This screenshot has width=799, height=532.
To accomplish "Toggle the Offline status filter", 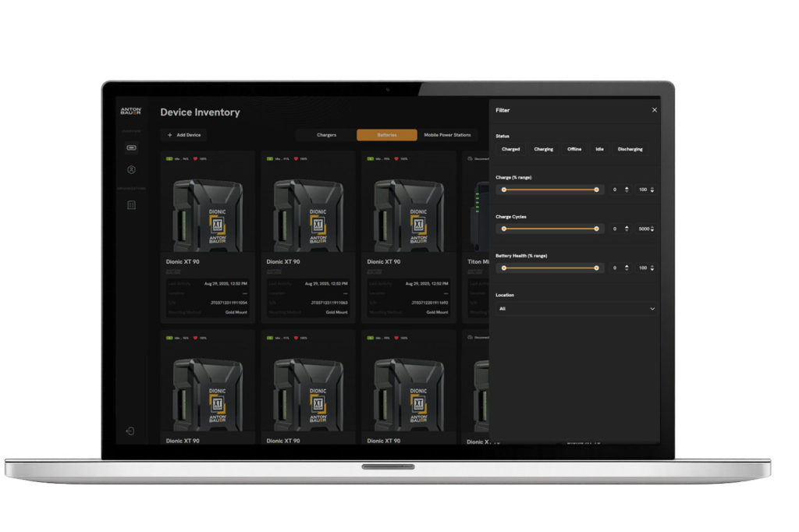I will coord(574,149).
